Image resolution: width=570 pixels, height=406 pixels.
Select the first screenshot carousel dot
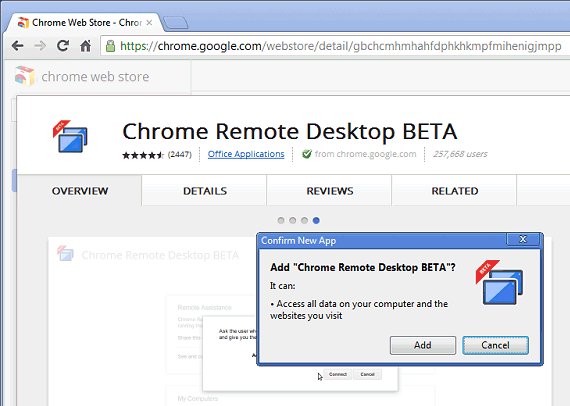(281, 220)
